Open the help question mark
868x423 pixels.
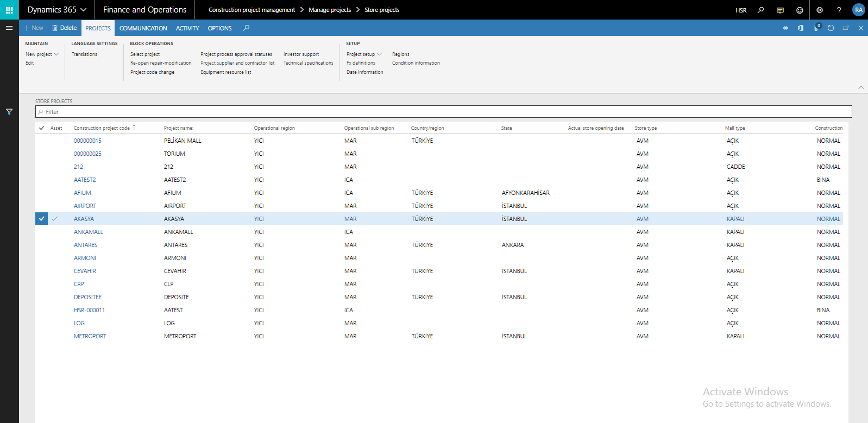(839, 10)
